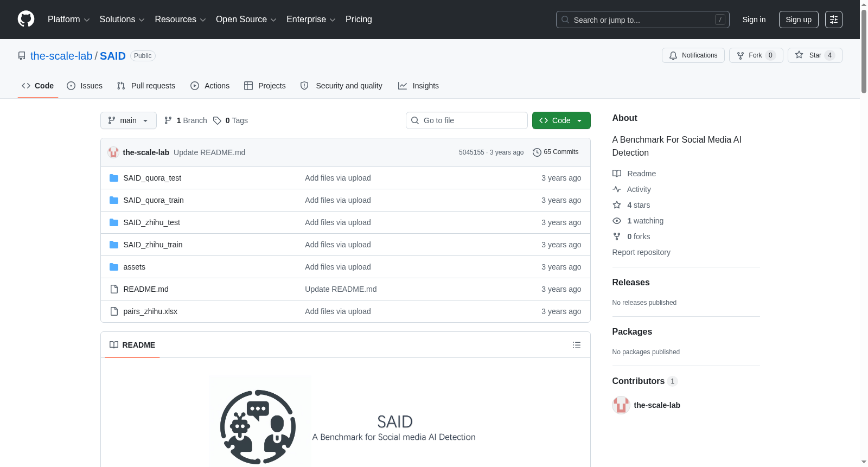Open the Activity link in About
Image resolution: width=868 pixels, height=467 pixels.
pos(631,189)
